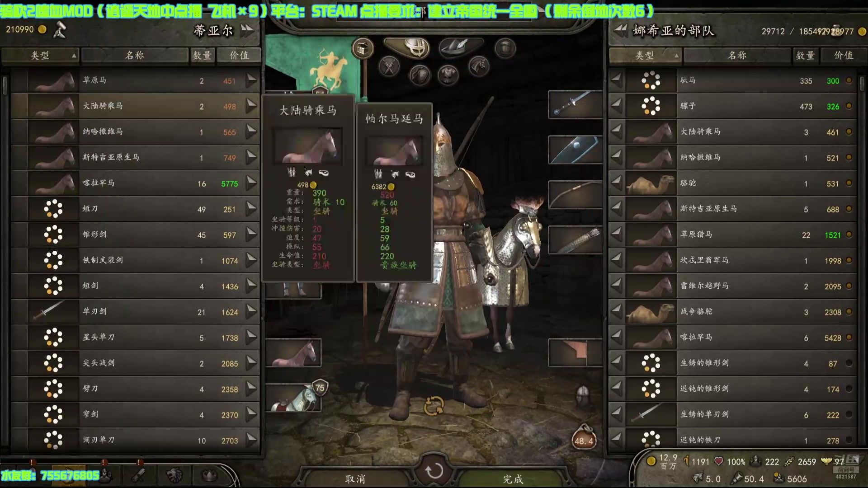Screen dimensions: 868x488
Task: Transfer 草原马 with its right arrow
Action: [x=251, y=80]
